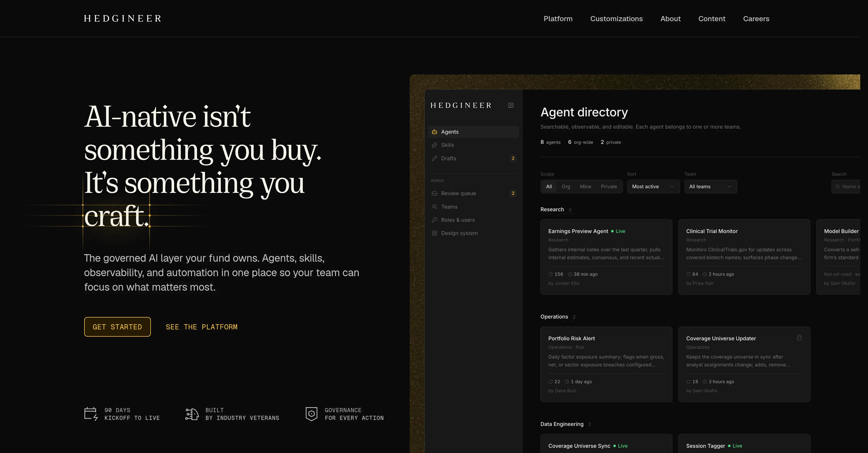Click the Skills sparkle icon
This screenshot has width=868, height=453.
point(434,145)
